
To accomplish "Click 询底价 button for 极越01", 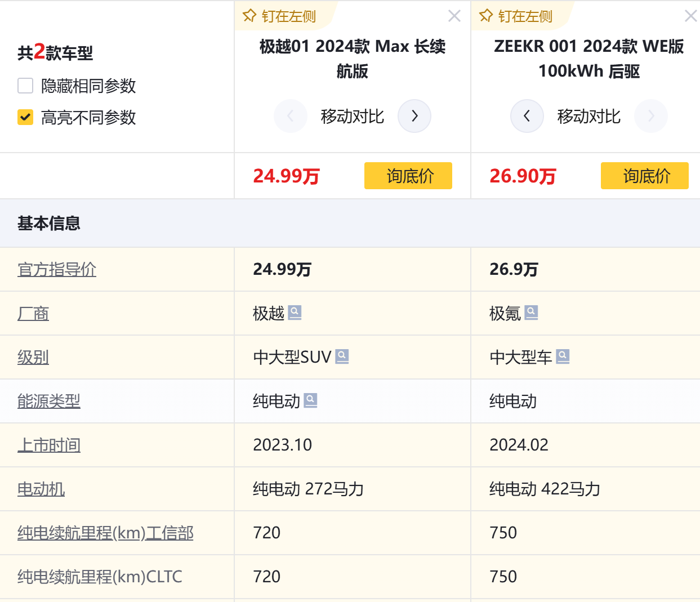I will pos(408,176).
